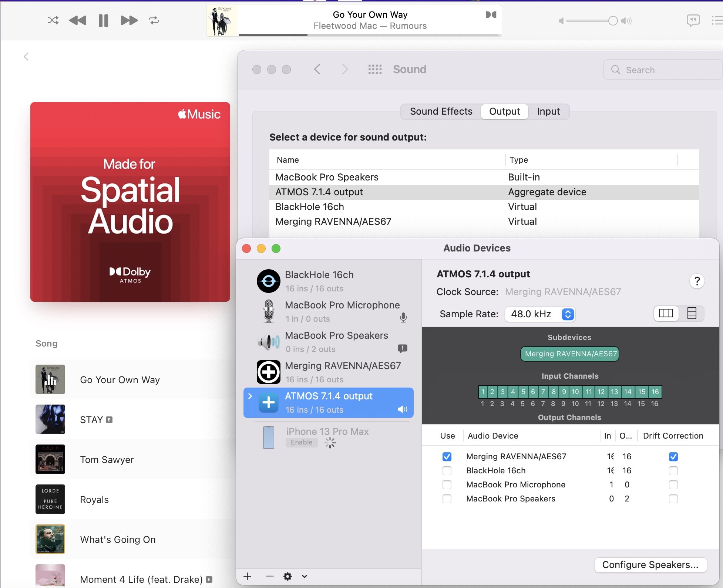Switch to the Sound Effects tab
723x588 pixels.
point(441,111)
